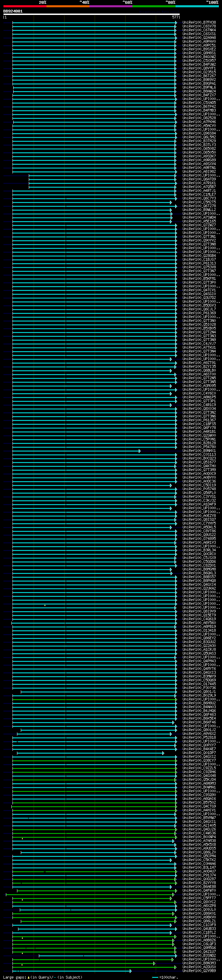Image resolution: width=222 pixels, height=980 pixels.
Task: Select hit UniRef100_Q8VYF1
Action: (199, 68)
